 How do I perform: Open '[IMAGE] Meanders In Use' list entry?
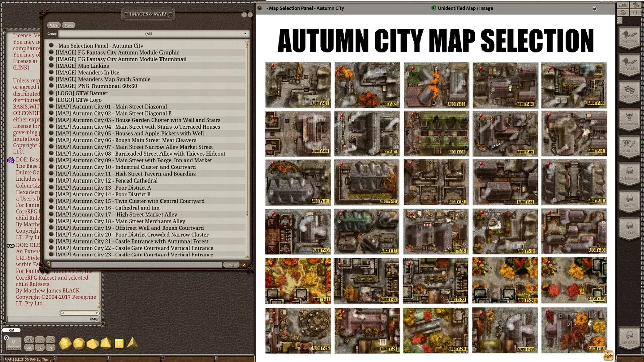(x=87, y=72)
